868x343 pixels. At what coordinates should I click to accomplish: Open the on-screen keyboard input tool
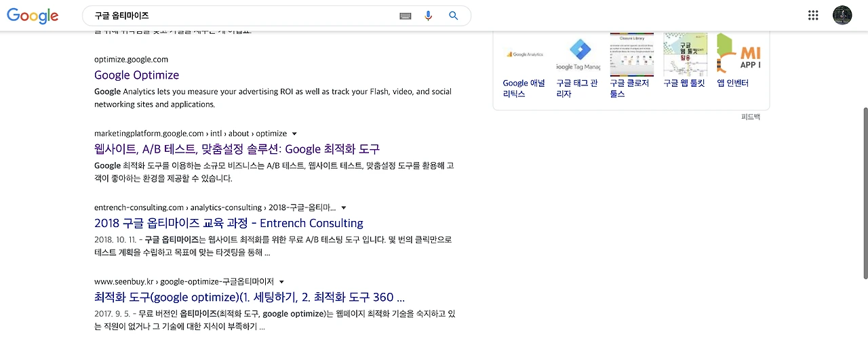[406, 16]
